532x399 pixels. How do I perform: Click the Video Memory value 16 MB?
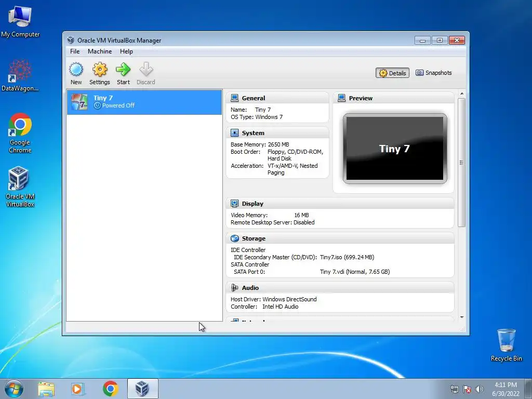point(301,215)
